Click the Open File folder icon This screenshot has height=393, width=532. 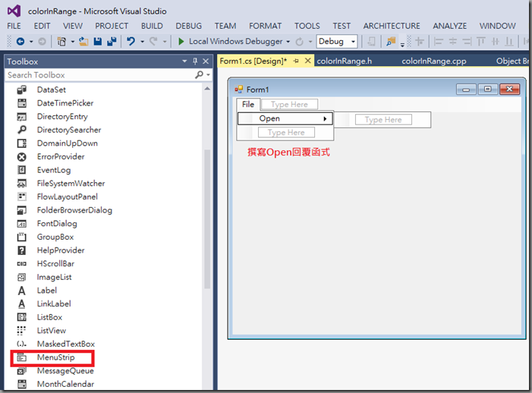(83, 42)
